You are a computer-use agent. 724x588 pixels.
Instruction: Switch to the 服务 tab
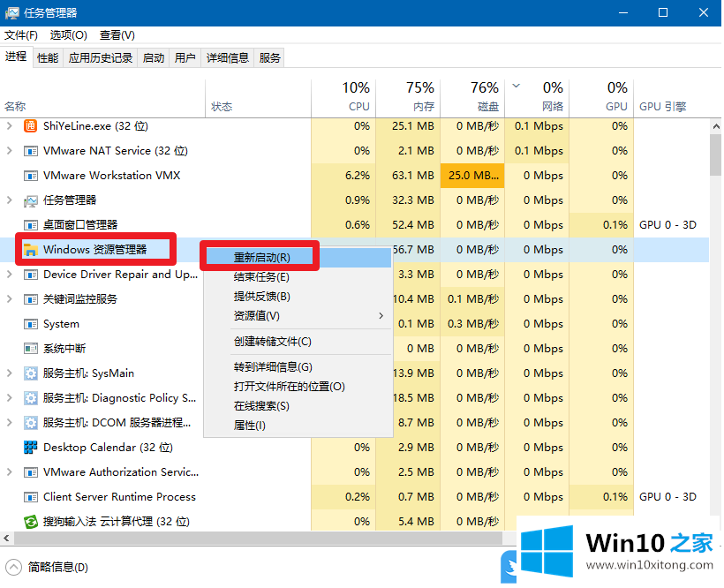[269, 57]
